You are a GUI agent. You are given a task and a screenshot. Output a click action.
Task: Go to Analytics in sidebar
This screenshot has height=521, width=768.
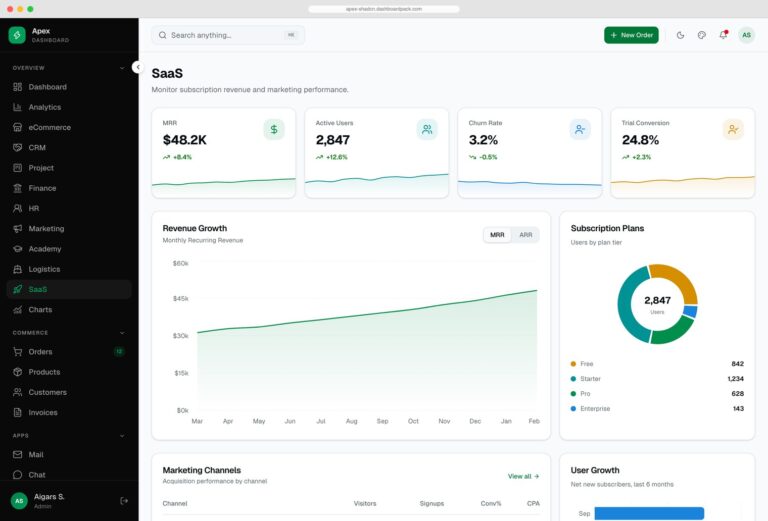tap(69, 107)
